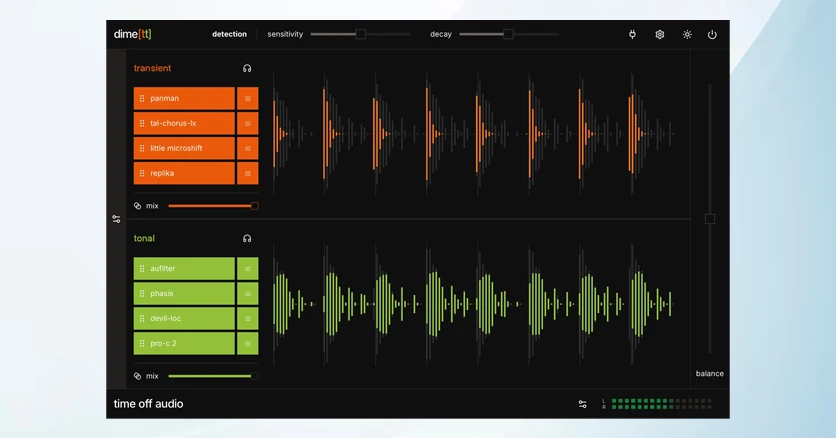Click the orange transient waveform display
Image resolution: width=836 pixels, height=438 pixels.
(x=473, y=134)
